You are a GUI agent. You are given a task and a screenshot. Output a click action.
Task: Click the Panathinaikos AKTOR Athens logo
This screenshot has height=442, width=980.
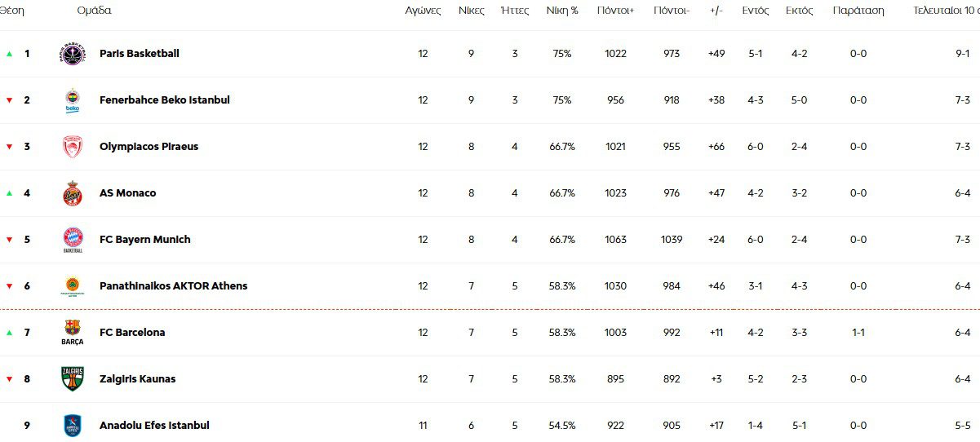tap(73, 286)
